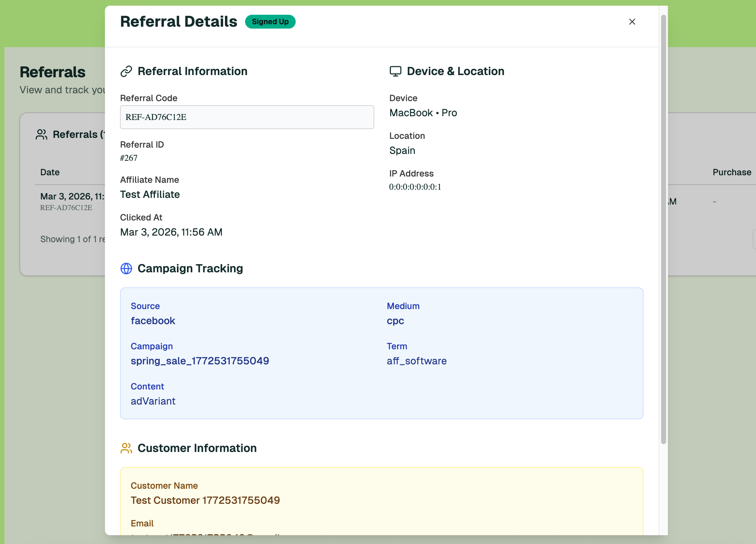The height and width of the screenshot is (544, 756).
Task: Click the people icon beside Customer Information
Action: (126, 448)
